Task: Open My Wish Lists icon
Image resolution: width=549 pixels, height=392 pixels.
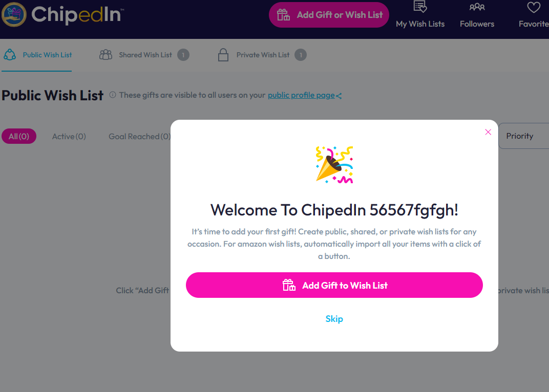Action: [x=420, y=6]
